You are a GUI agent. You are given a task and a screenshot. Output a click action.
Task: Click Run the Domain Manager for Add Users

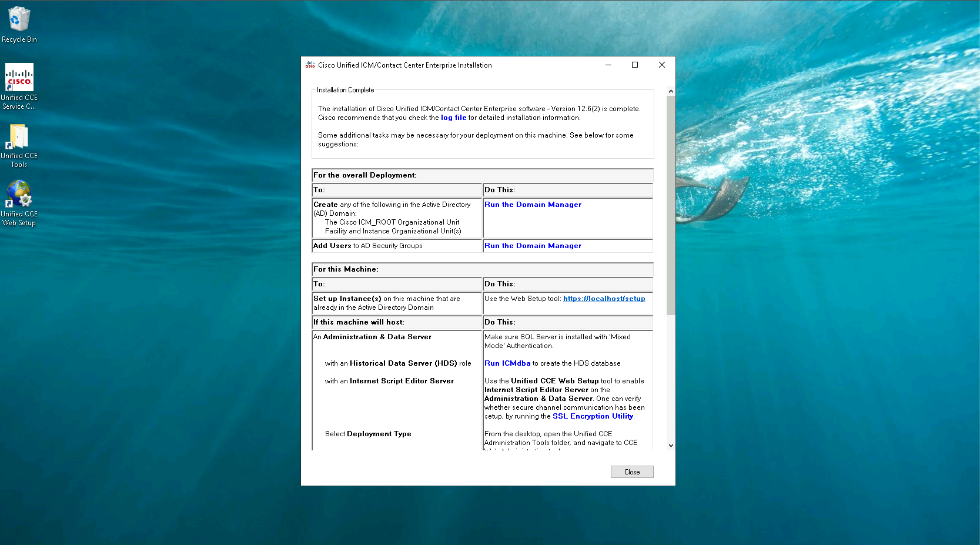click(533, 246)
